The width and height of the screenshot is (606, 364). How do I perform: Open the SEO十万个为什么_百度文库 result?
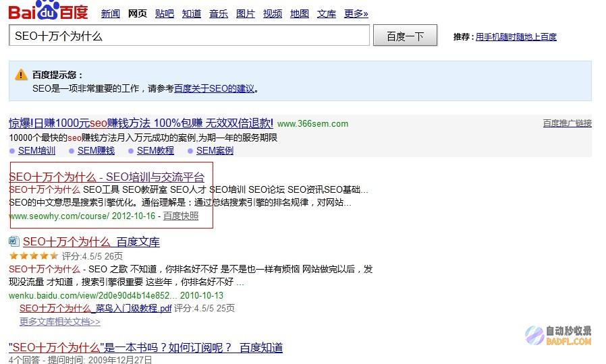[x=91, y=242]
